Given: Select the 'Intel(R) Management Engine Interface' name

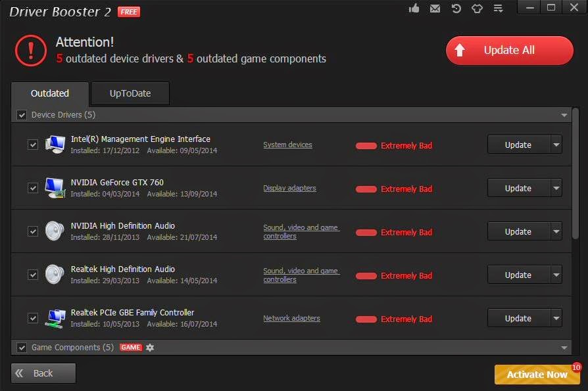Looking at the screenshot, I should tap(141, 139).
